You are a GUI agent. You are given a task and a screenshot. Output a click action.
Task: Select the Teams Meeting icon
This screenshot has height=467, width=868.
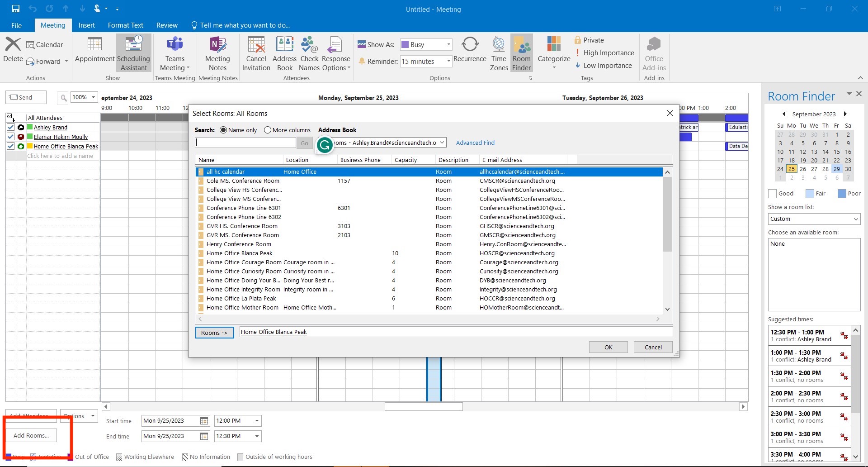click(175, 50)
